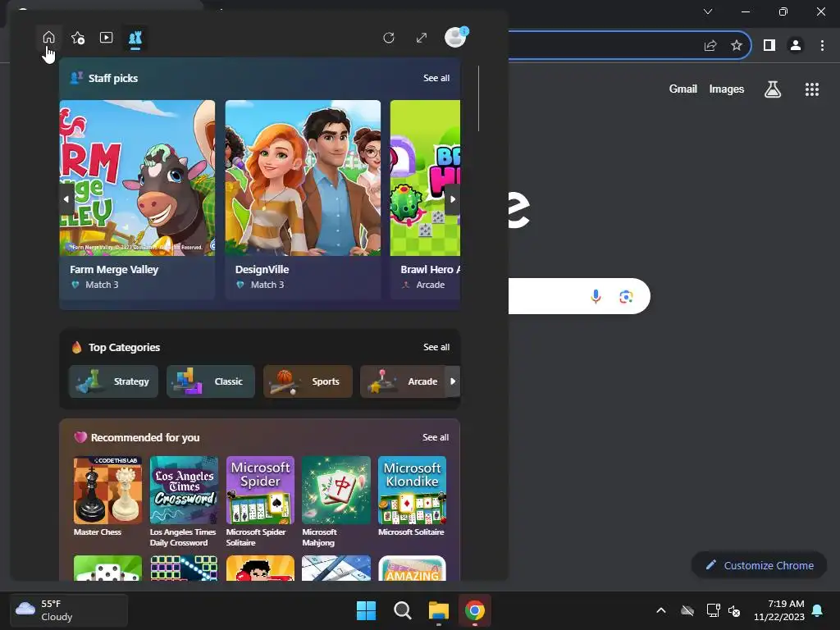Open Google apps grid icon
The height and width of the screenshot is (630, 840).
(812, 89)
